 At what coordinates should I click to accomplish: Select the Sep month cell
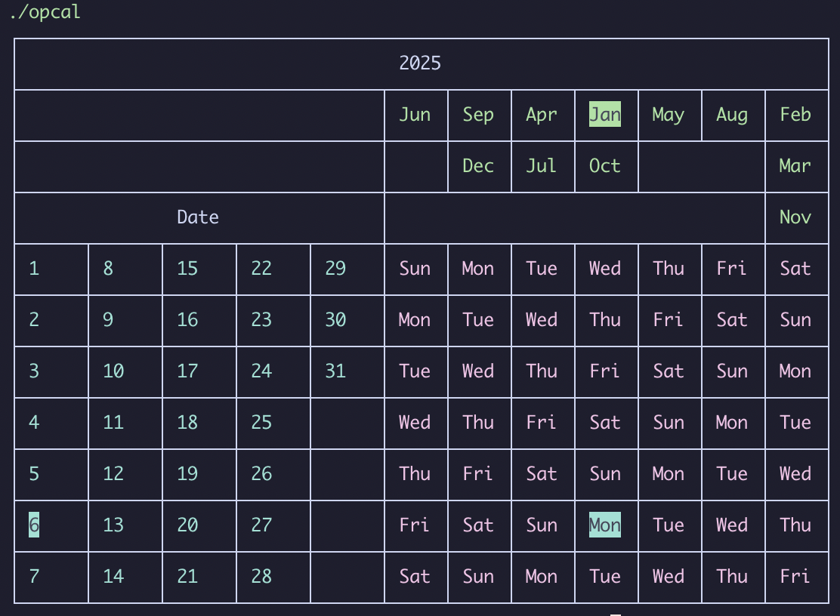pos(478,115)
